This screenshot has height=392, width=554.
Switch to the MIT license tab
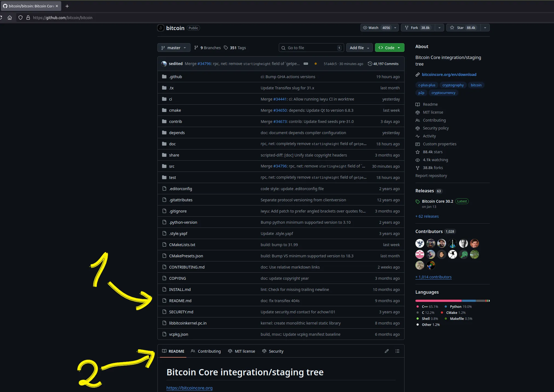(x=242, y=351)
